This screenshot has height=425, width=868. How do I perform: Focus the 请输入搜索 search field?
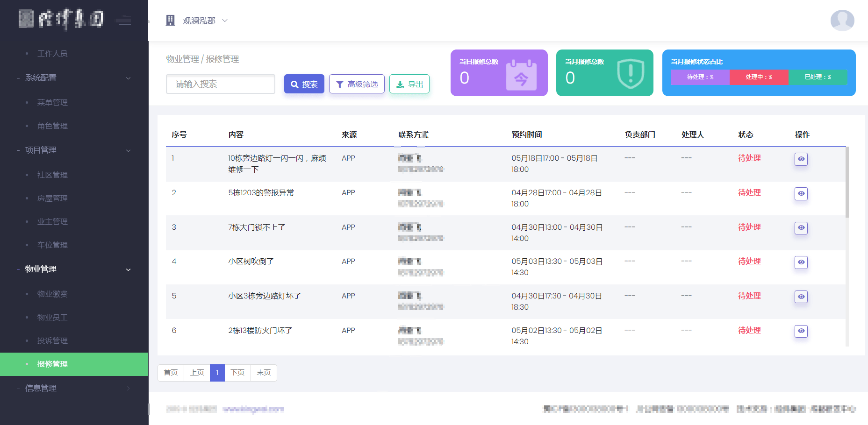[220, 84]
